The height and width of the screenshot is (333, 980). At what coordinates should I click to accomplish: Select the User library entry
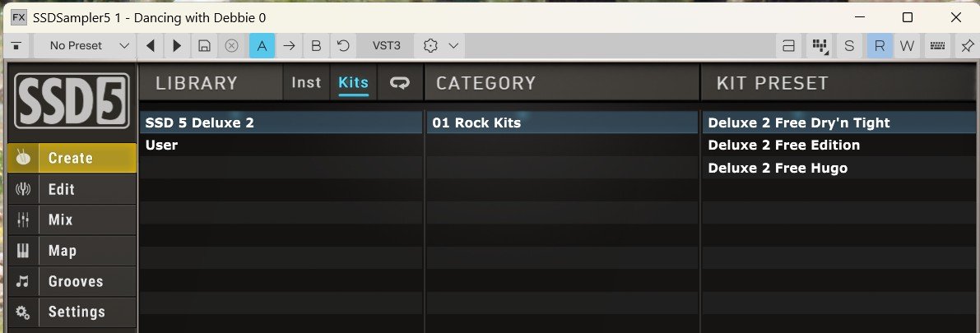tap(162, 146)
